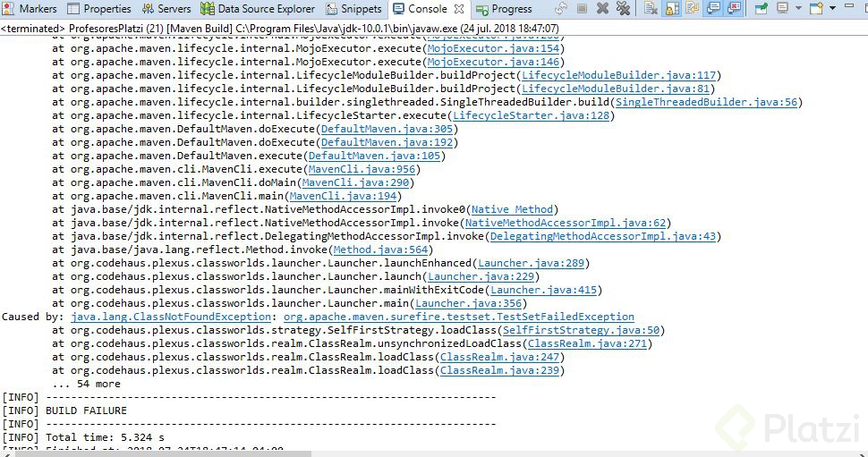This screenshot has width=868, height=457.
Task: Open the ClassRealm.java:271 link
Action: pos(587,343)
